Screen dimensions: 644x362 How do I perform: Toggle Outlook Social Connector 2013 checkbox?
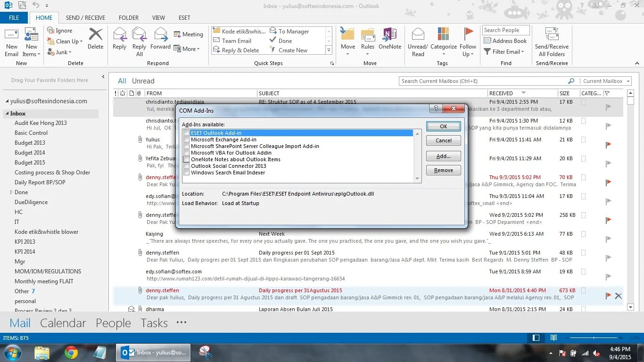click(187, 166)
